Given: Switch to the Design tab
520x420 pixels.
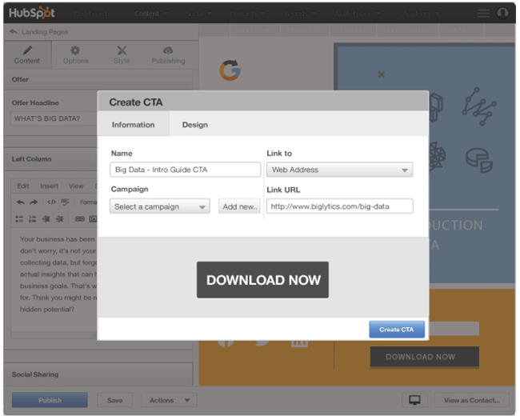Looking at the screenshot, I should [195, 125].
